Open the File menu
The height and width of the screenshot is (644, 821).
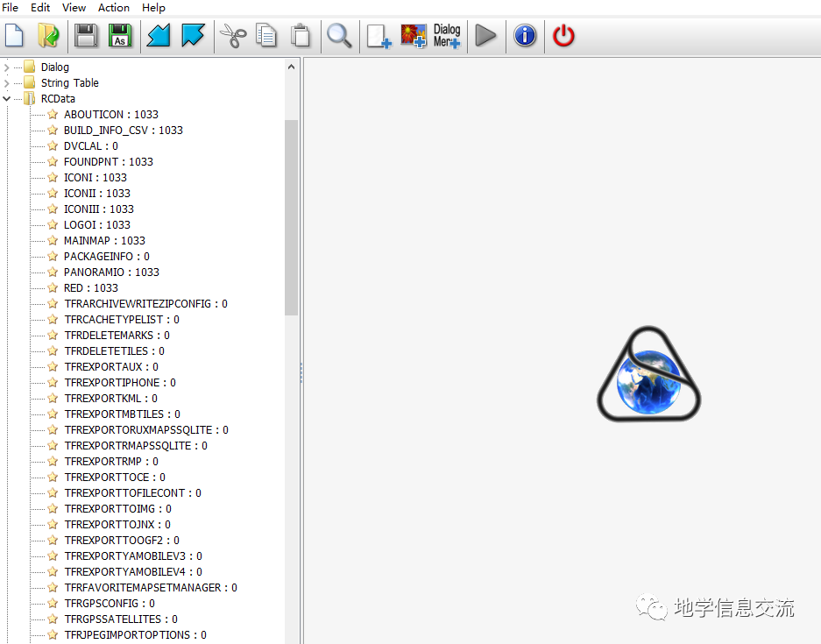[x=10, y=8]
